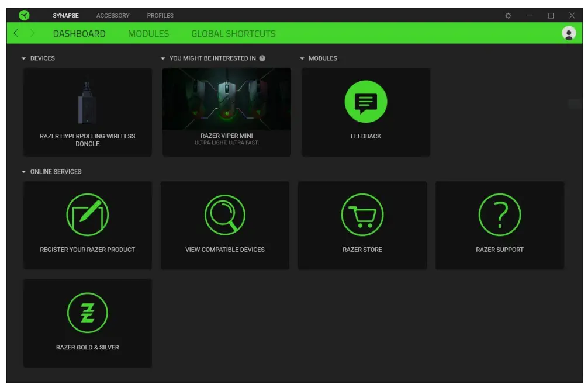The height and width of the screenshot is (388, 588).
Task: Collapse the You Might Be Interested In section
Action: [163, 58]
